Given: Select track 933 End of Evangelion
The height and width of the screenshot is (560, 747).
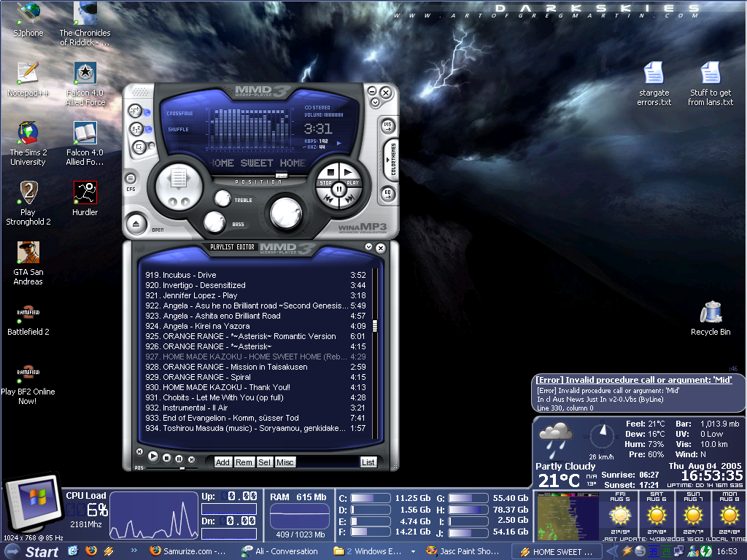Looking at the screenshot, I should point(255,418).
